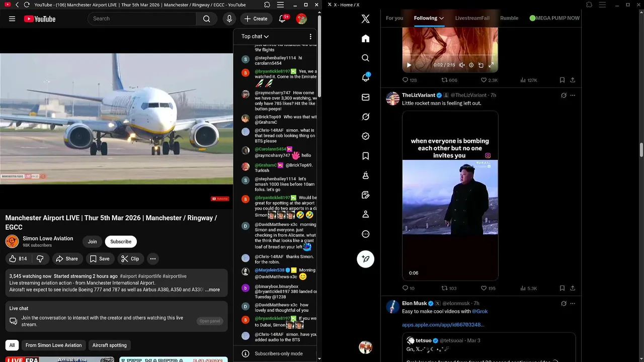644x362 pixels.
Task: Open Grok from the X sidebar
Action: (x=366, y=117)
